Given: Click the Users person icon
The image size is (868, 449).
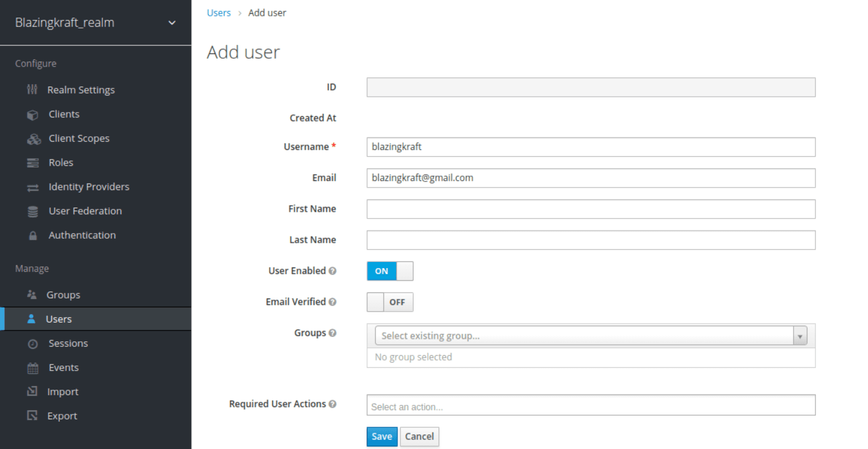Looking at the screenshot, I should (x=31, y=319).
